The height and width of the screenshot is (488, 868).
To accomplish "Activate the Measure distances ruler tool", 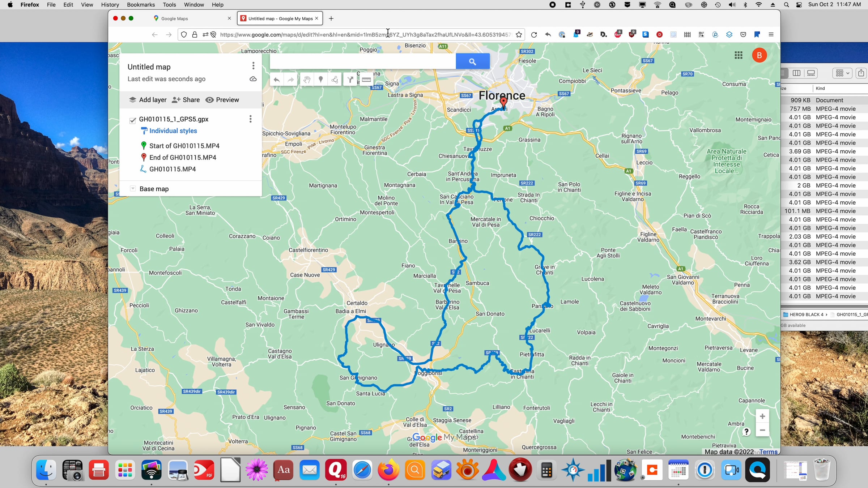I will point(366,80).
